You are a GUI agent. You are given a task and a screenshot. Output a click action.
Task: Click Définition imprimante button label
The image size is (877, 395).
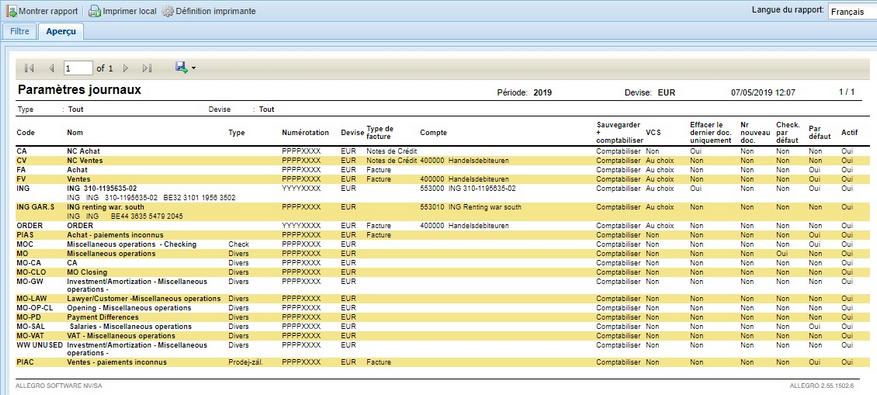(x=216, y=11)
